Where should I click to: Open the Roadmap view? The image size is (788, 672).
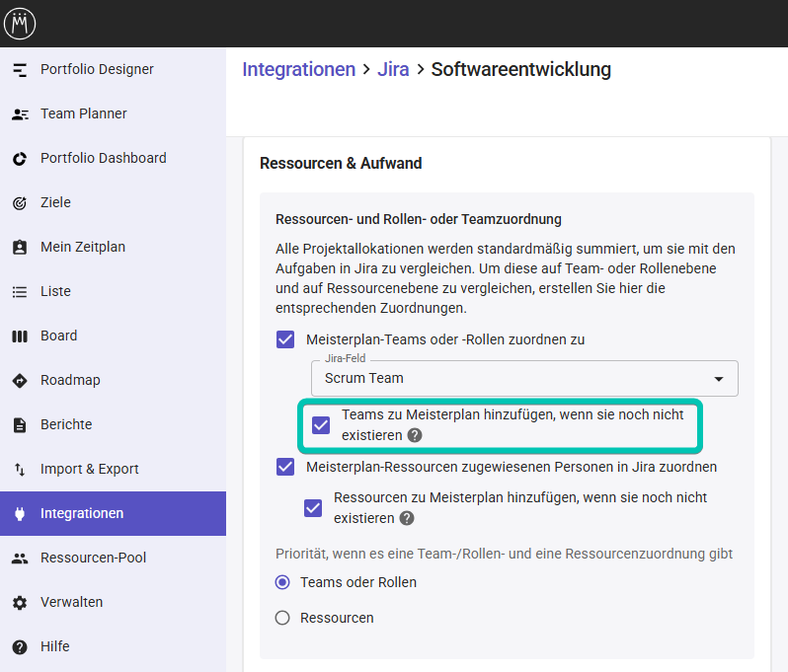(x=114, y=381)
